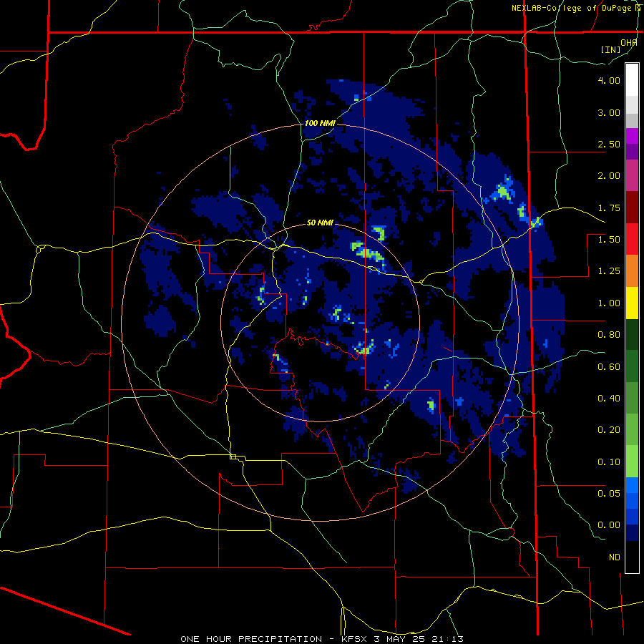Click the 4.00 legend value
The height and width of the screenshot is (644, 644).
point(609,80)
